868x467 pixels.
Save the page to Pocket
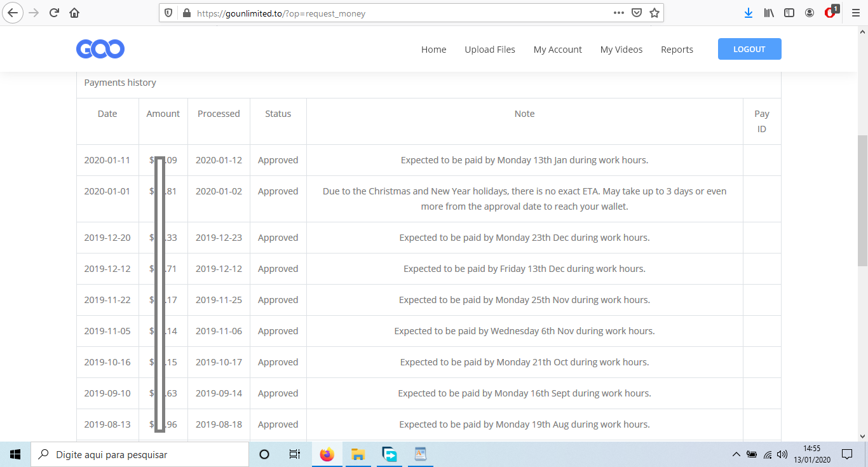(637, 13)
